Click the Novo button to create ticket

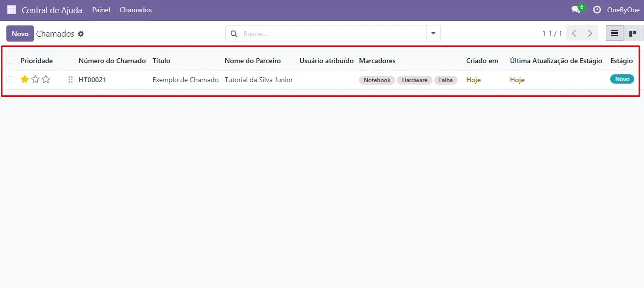click(x=20, y=34)
